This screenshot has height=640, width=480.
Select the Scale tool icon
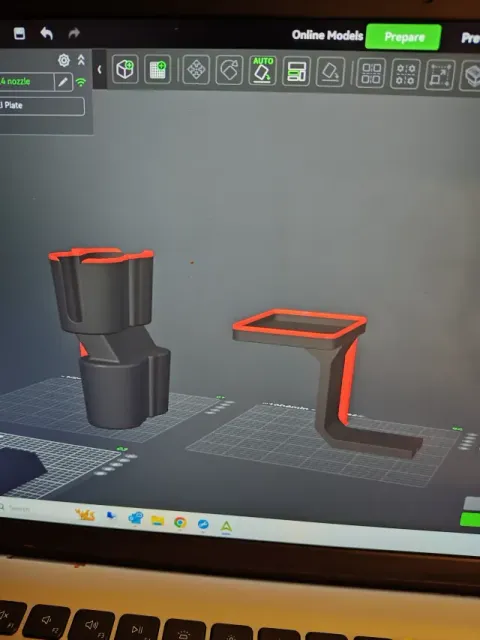pos(440,75)
